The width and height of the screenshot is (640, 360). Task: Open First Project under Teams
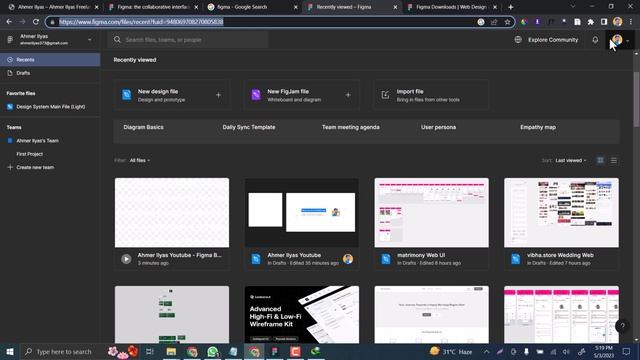pyautogui.click(x=29, y=154)
